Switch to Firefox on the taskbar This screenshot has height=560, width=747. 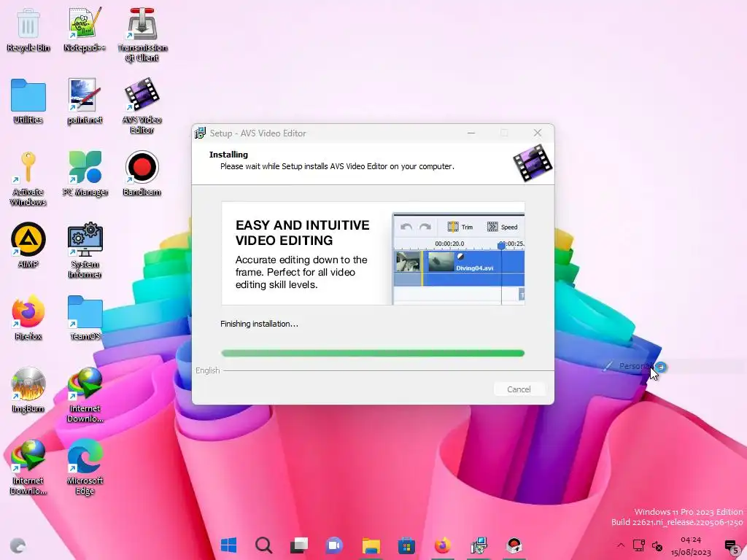click(443, 545)
